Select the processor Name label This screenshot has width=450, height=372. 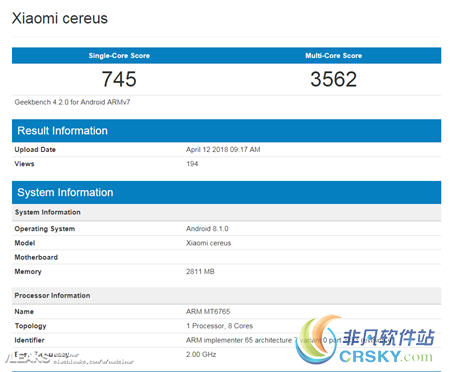click(x=24, y=312)
